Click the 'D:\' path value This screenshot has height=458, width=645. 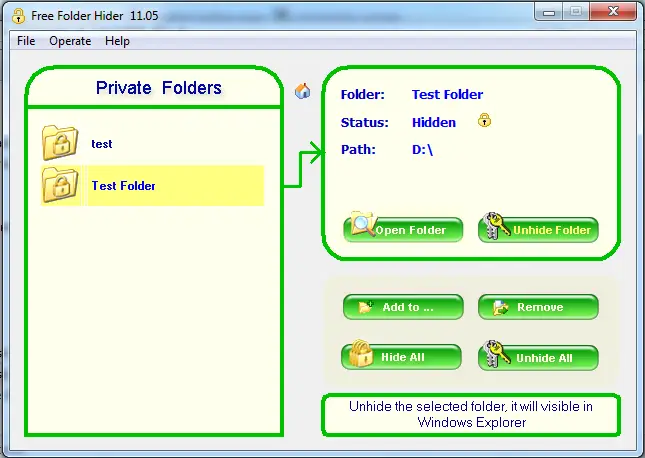coord(422,149)
